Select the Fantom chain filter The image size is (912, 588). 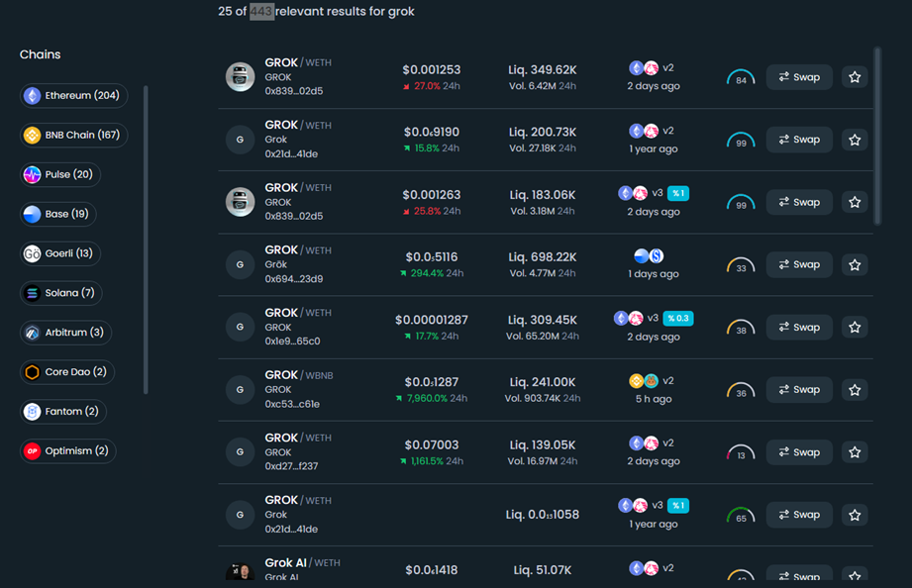pos(63,412)
